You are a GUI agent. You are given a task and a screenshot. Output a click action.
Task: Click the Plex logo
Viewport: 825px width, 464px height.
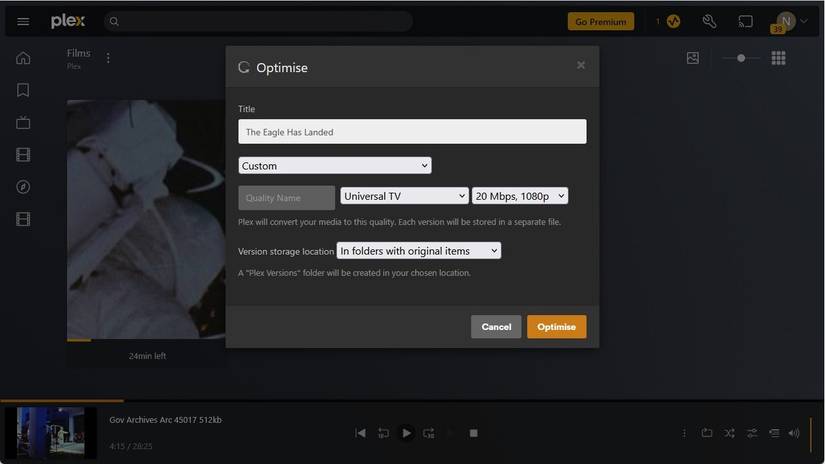tap(68, 21)
